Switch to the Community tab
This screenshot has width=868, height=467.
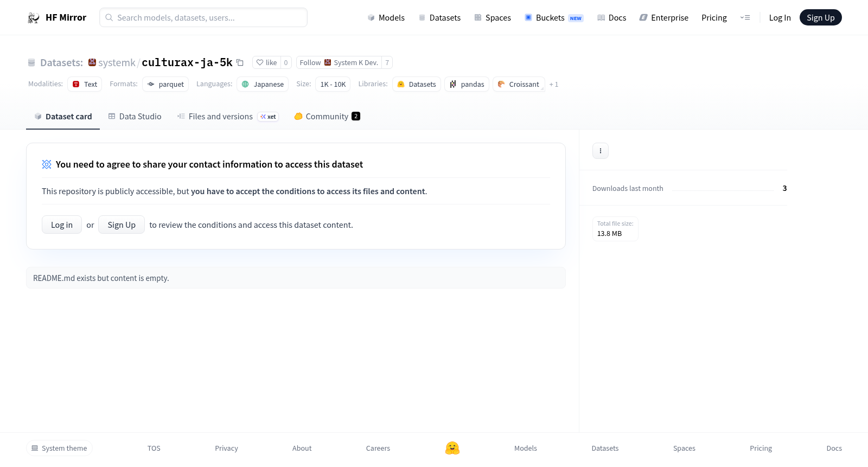click(x=327, y=116)
